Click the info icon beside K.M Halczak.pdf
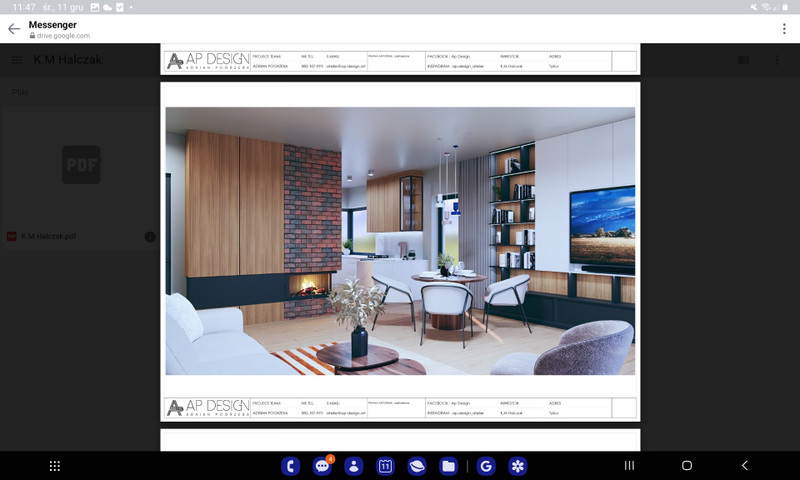The image size is (800, 480). pos(150,237)
